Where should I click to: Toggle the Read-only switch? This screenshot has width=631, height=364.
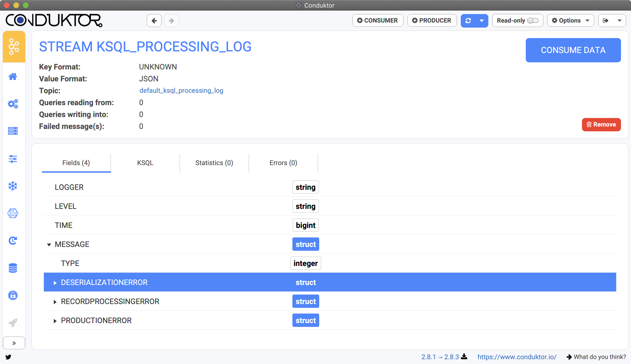pyautogui.click(x=533, y=20)
